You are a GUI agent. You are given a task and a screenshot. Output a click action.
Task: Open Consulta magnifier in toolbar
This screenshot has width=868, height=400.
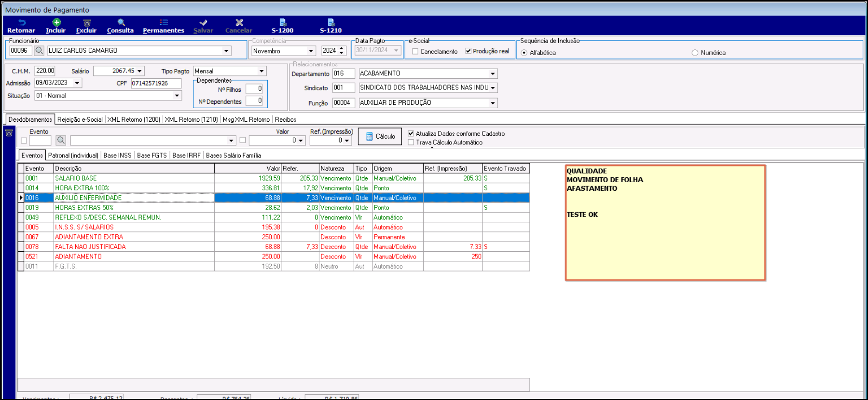[x=121, y=22]
